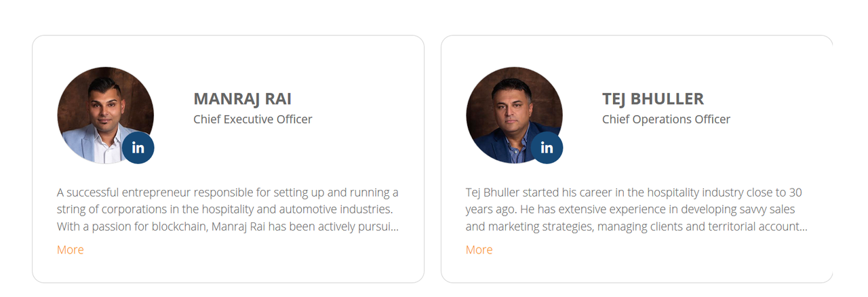Select the TEJ BHULLER name heading

[653, 99]
